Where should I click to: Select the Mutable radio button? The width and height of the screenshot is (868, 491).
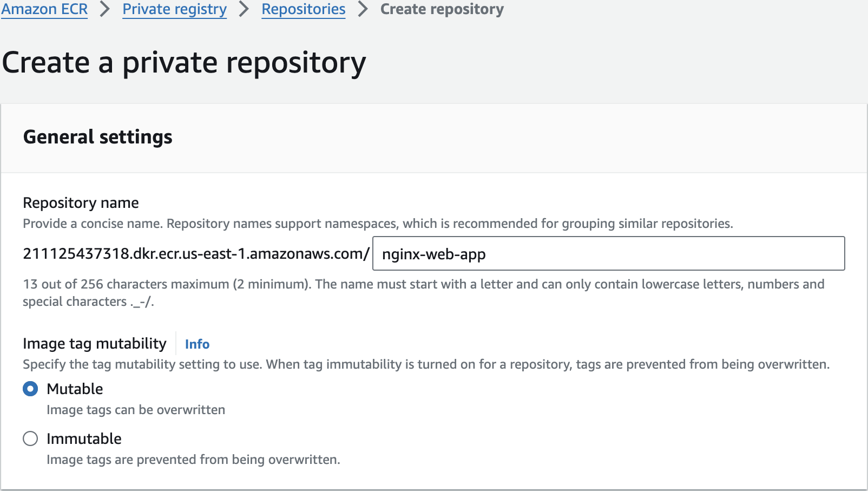click(x=30, y=389)
